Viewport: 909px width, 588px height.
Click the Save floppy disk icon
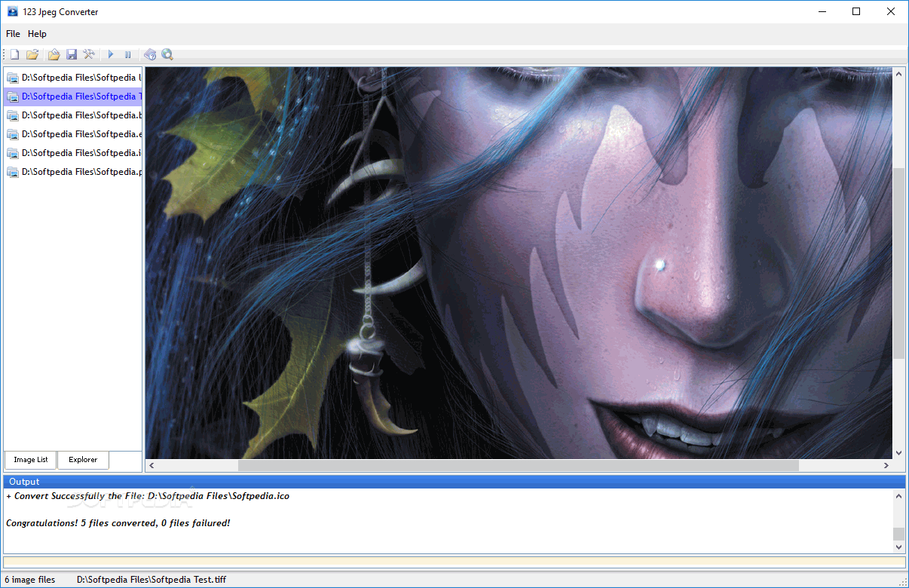[x=72, y=54]
